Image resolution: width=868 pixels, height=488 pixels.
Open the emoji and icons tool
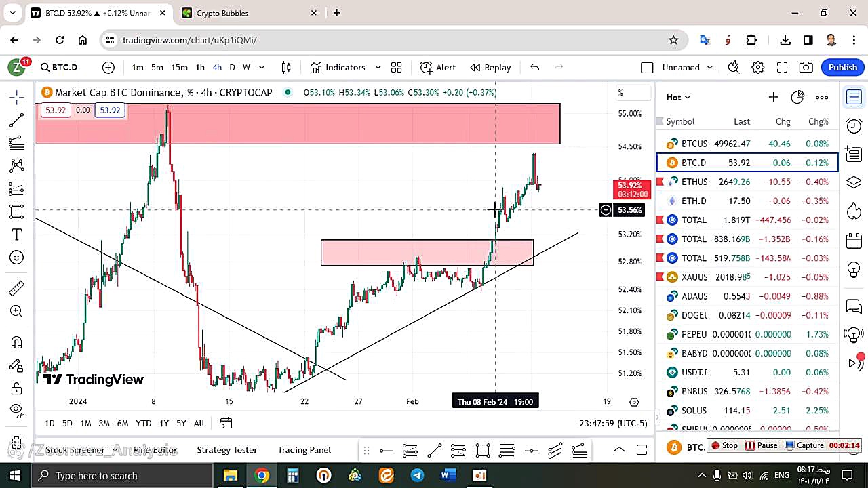[17, 258]
